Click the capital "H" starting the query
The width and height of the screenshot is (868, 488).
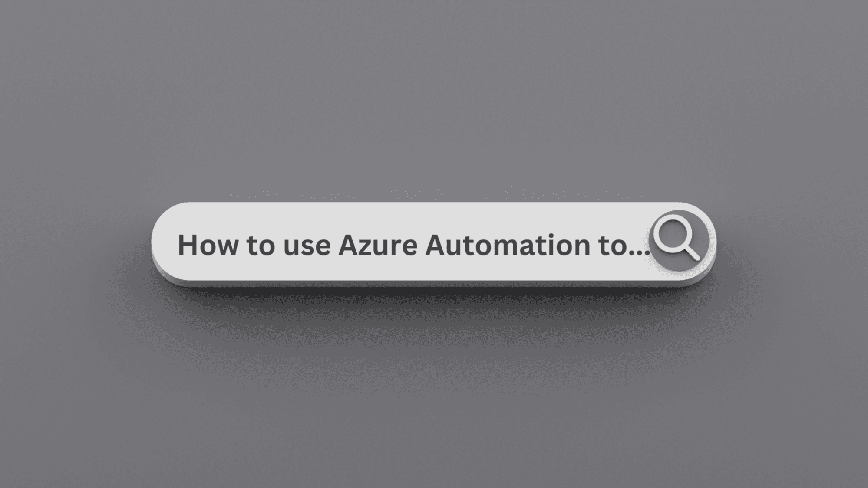[x=186, y=245]
